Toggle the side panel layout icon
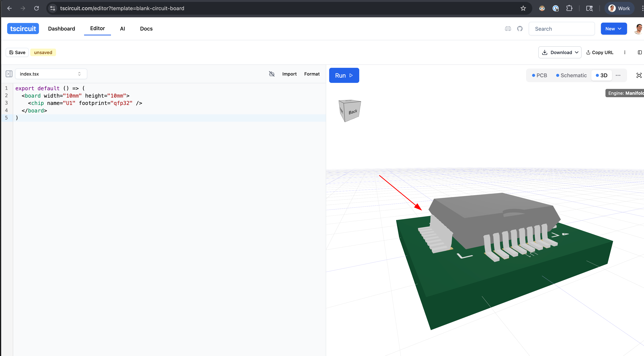 tap(639, 52)
